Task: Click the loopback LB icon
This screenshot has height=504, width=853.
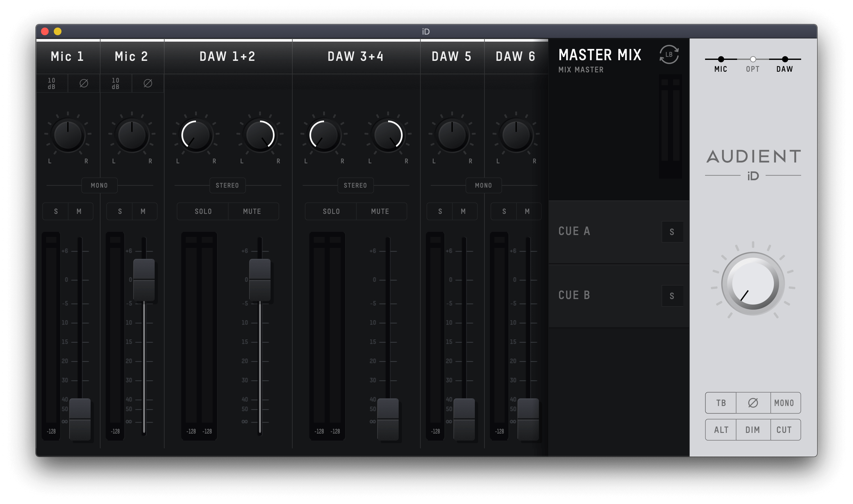Action: (x=669, y=54)
